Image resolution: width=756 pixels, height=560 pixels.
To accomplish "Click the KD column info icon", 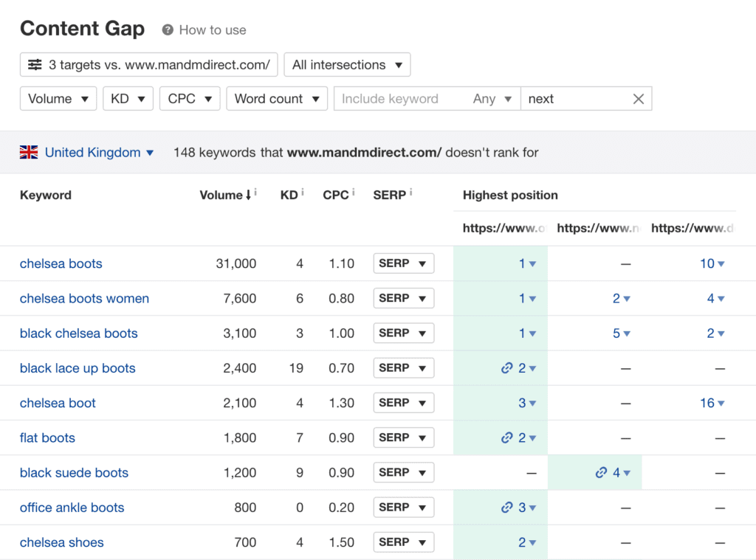I will [302, 192].
